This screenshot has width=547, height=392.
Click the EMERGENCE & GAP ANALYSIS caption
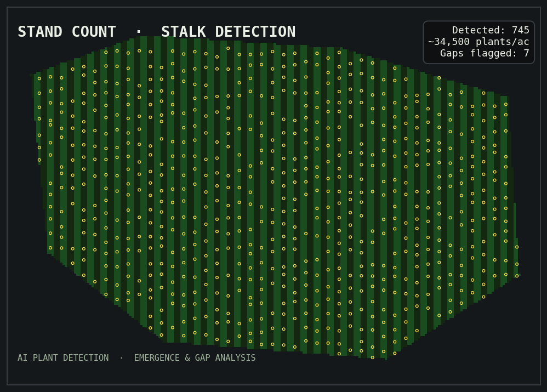(195, 358)
